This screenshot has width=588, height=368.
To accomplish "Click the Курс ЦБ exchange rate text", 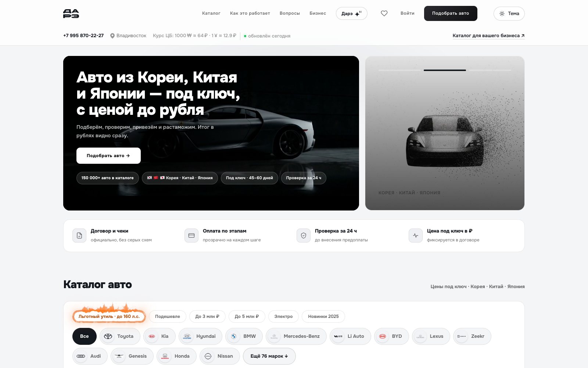I will click(x=194, y=36).
